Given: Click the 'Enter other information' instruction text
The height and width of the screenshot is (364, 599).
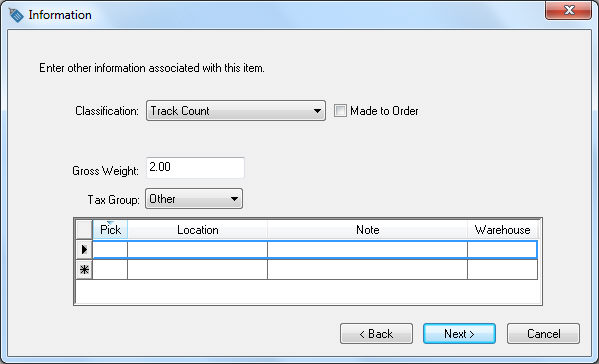Looking at the screenshot, I should pos(152,68).
